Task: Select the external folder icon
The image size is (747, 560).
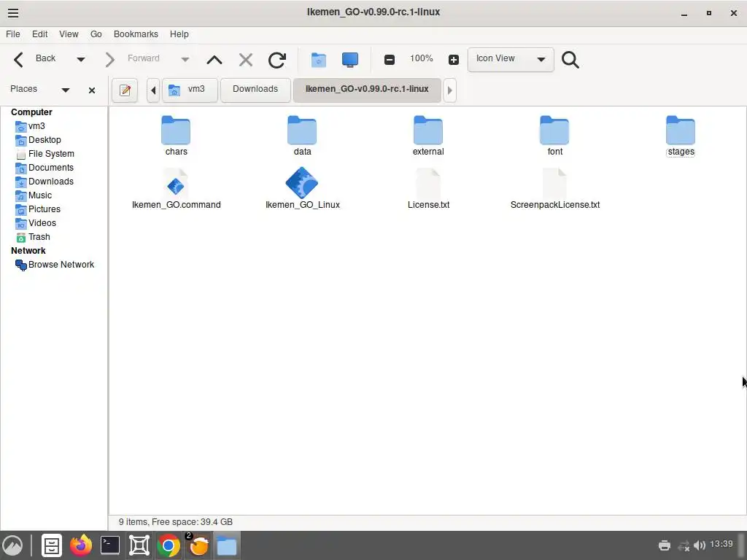Action: pos(427,130)
